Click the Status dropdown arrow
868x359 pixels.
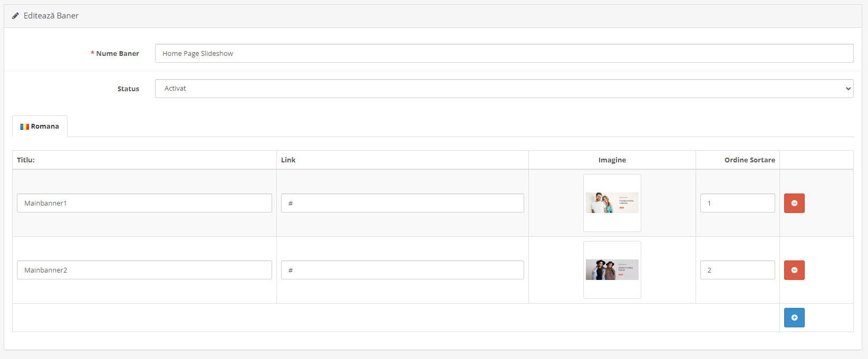pos(848,89)
